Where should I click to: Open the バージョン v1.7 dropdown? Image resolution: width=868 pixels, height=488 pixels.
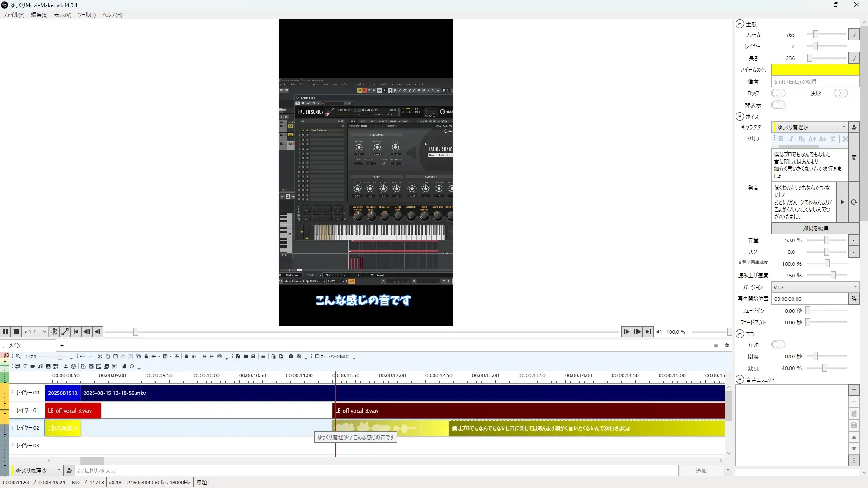pos(815,287)
